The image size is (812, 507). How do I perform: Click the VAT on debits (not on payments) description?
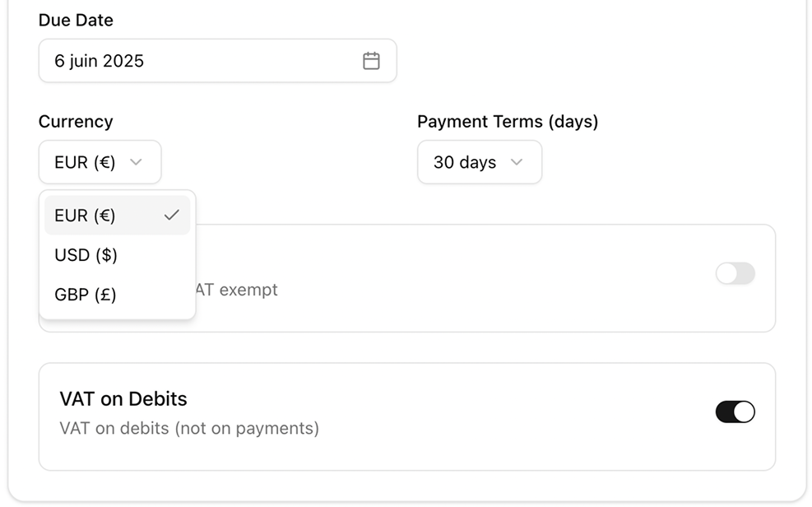tap(189, 428)
